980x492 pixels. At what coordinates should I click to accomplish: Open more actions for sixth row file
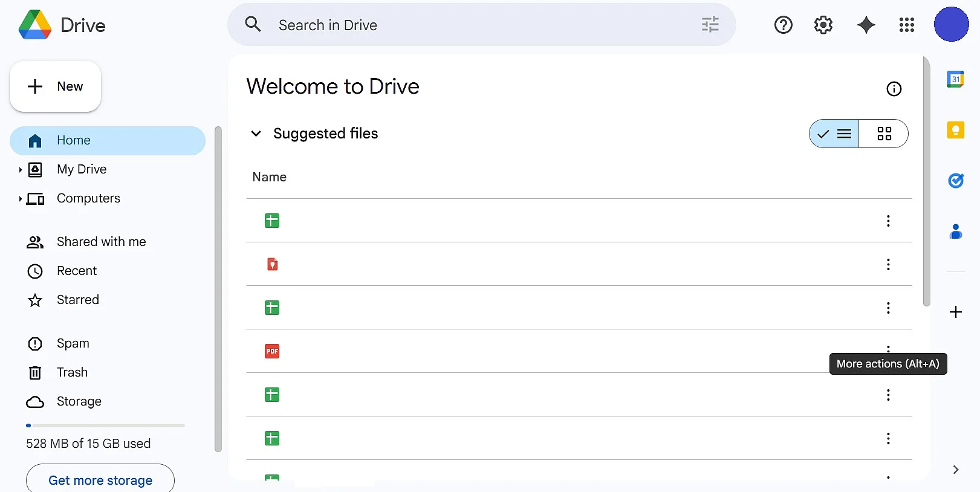888,438
